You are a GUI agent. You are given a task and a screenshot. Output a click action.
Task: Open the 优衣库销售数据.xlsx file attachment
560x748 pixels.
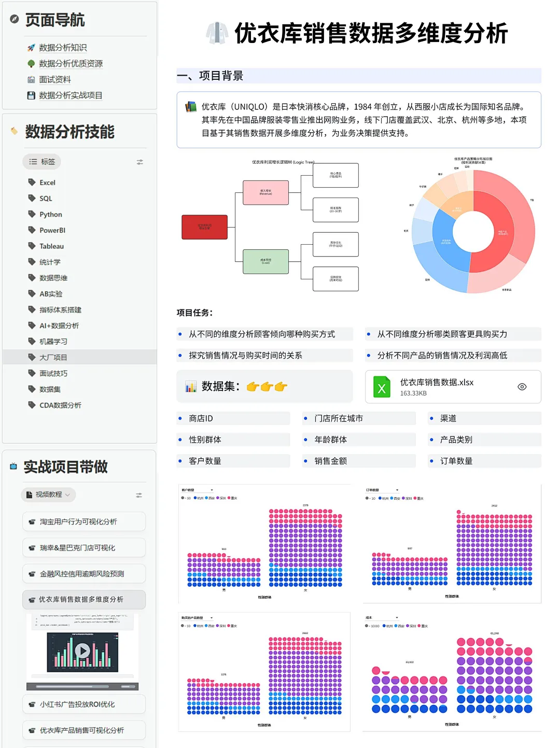[x=453, y=387]
